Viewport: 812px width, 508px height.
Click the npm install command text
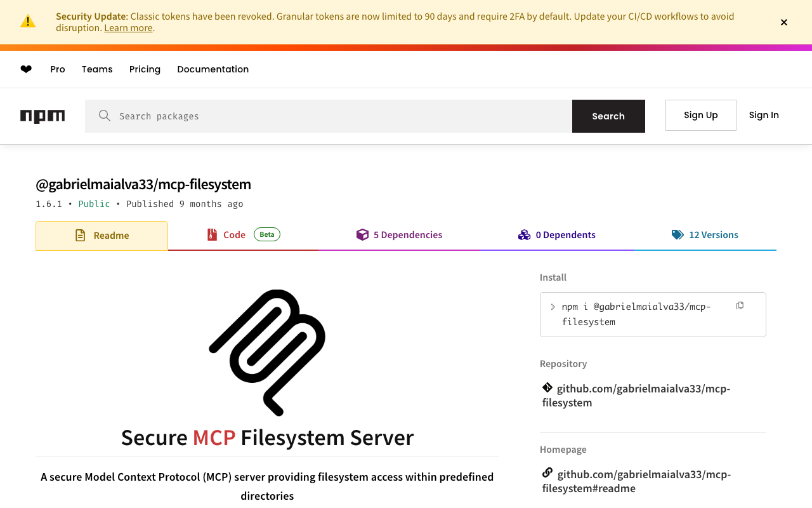636,314
